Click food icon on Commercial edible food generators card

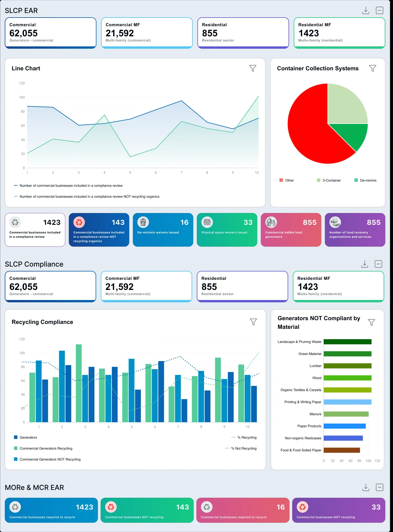(x=271, y=222)
